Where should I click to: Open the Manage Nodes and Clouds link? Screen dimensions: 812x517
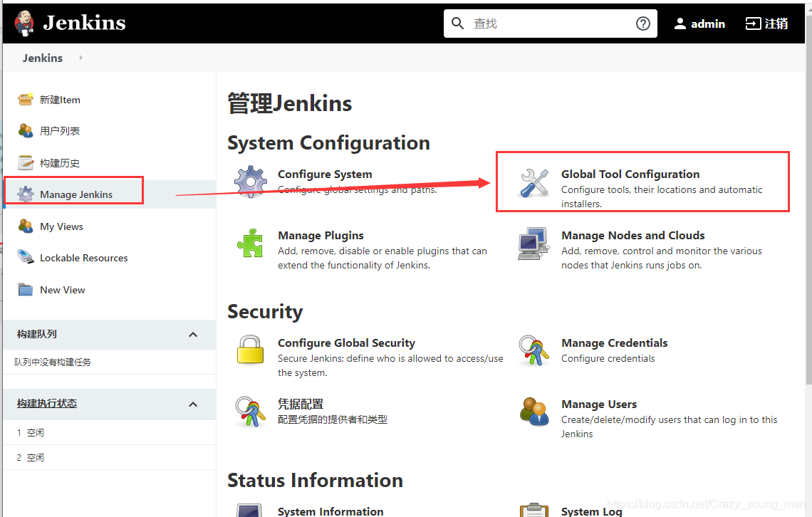(633, 236)
